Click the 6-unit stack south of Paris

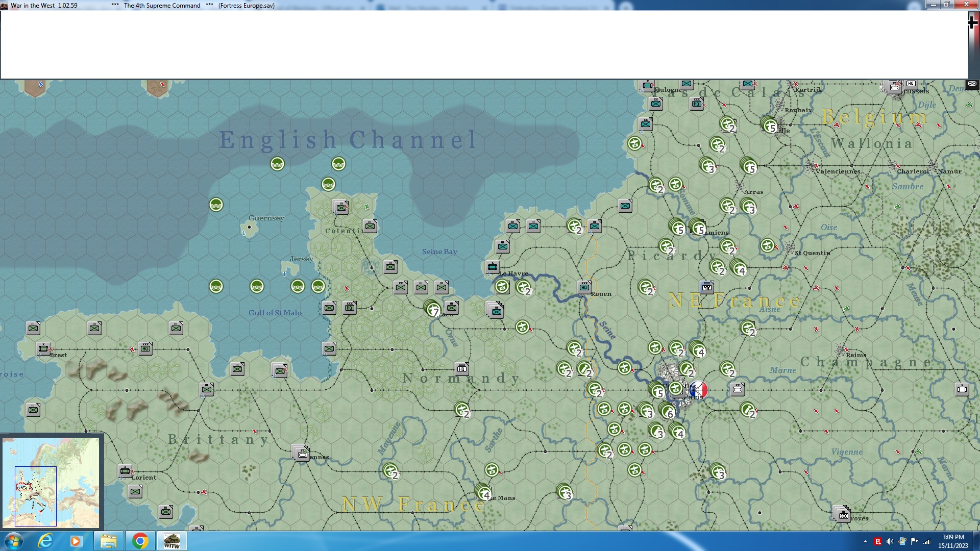tap(667, 411)
